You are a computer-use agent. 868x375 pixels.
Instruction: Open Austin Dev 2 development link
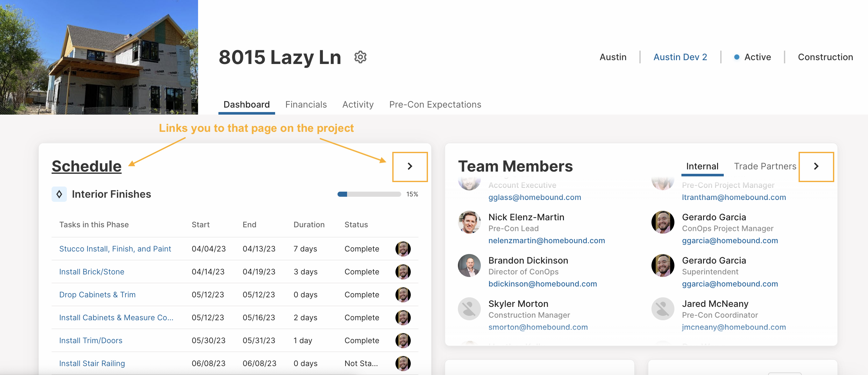680,57
